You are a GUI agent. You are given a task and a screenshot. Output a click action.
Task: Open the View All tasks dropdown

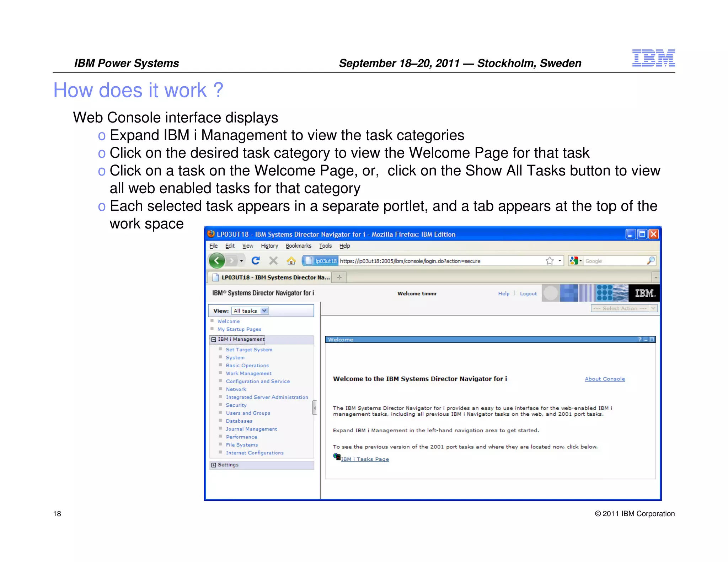250,311
